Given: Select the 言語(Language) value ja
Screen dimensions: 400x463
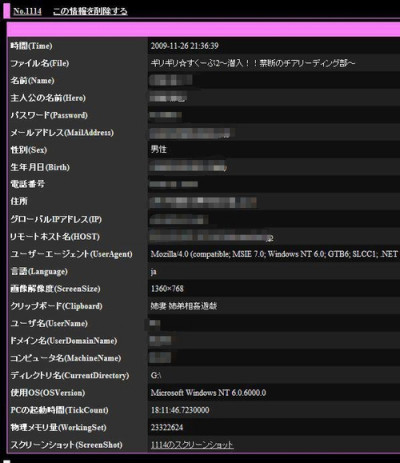Looking at the screenshot, I should pos(153,272).
